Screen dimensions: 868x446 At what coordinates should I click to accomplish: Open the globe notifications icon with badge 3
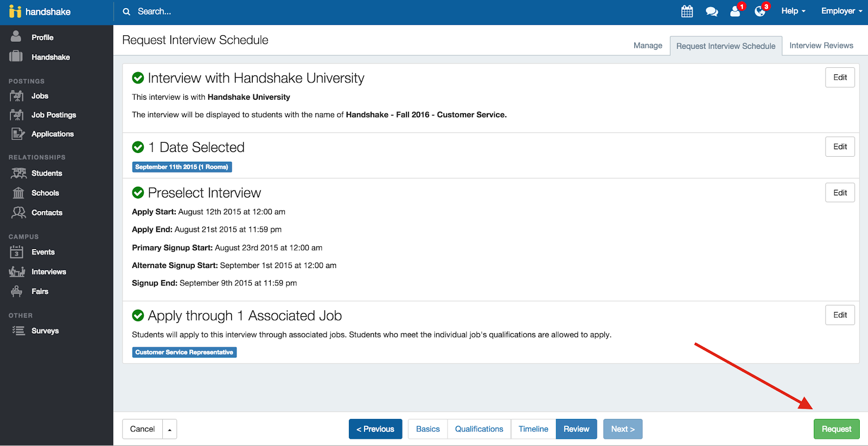760,11
